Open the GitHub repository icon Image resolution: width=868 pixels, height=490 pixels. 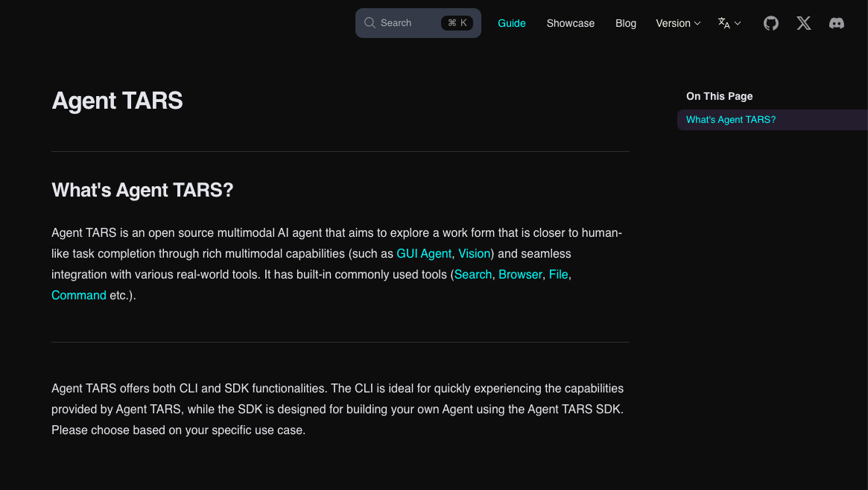click(x=770, y=23)
